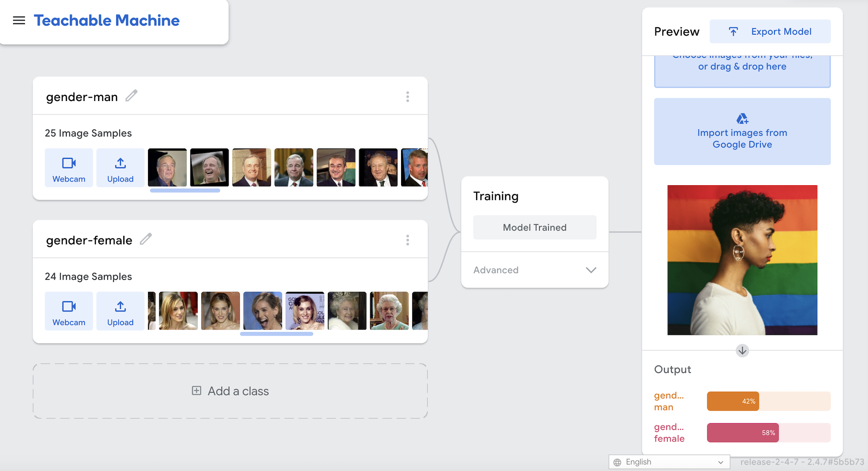
Task: Select the Webcam icon for gender-man class
Action: 68,162
